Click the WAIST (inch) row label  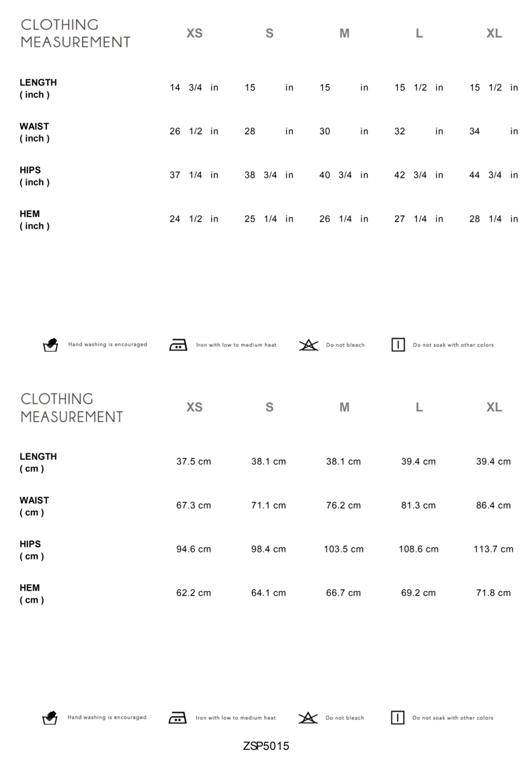[34, 132]
